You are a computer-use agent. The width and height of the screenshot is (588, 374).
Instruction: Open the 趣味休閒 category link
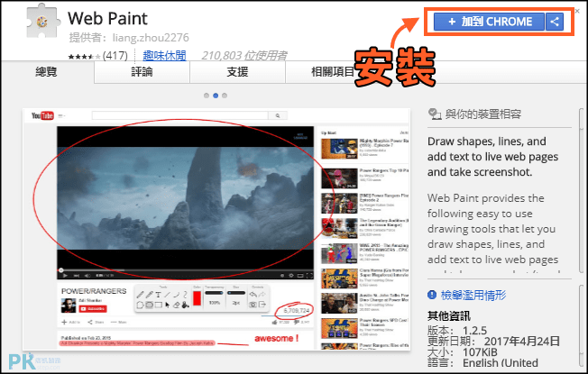164,56
